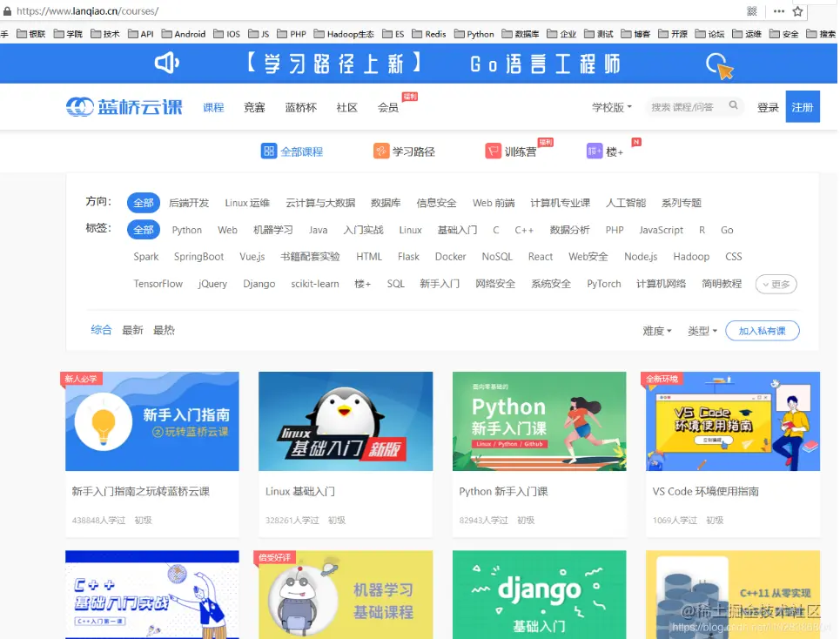Sort courses by 最热
840x639 pixels.
tap(164, 330)
